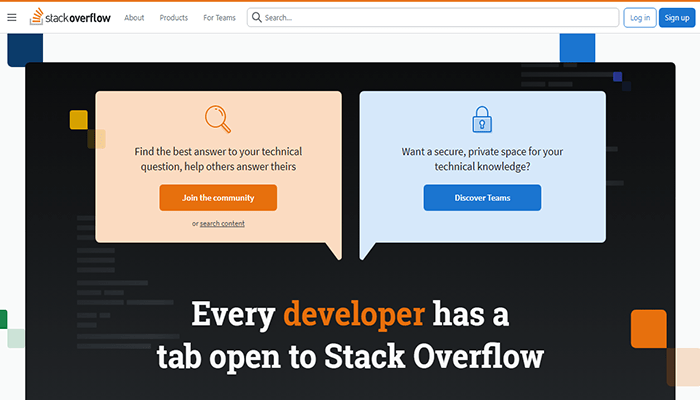
Task: Click the blue padlock icon
Action: pyautogui.click(x=482, y=119)
